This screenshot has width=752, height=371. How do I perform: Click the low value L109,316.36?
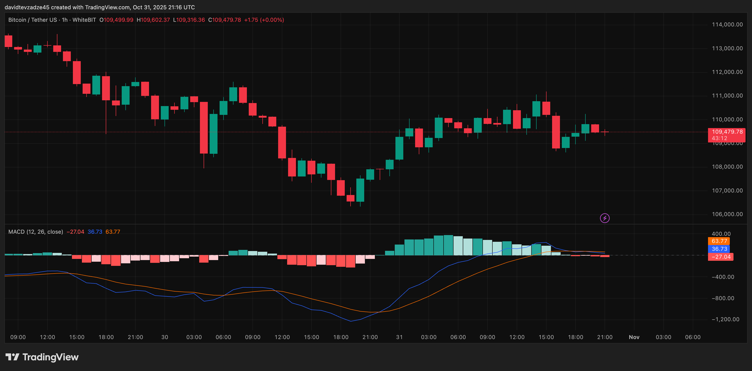pos(189,20)
